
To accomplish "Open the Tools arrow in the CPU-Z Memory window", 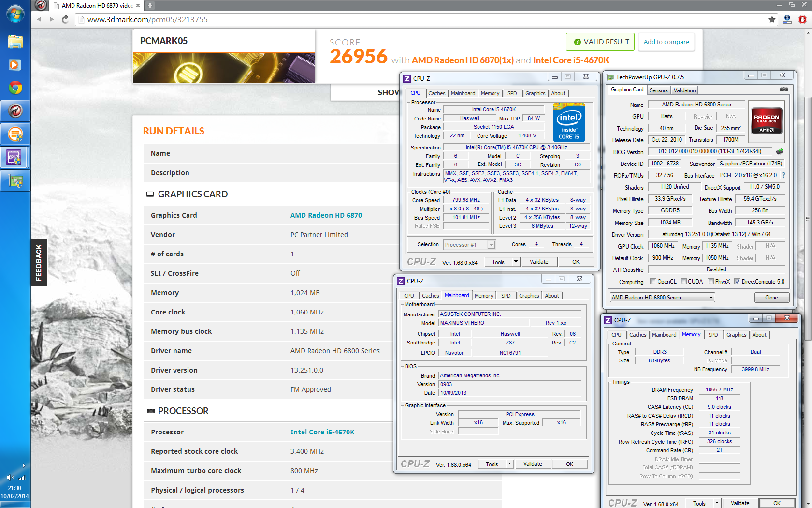I will click(x=717, y=503).
